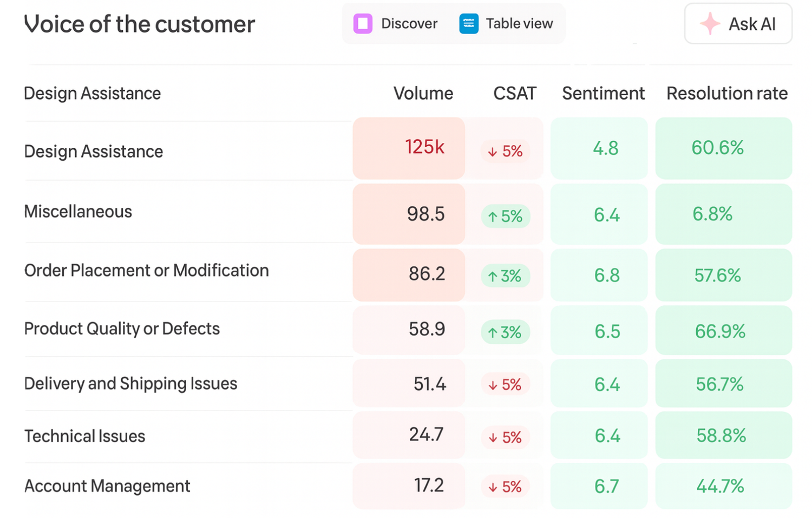
Task: Click the up 5% CSAT badge for Miscellaneous
Action: 505,217
